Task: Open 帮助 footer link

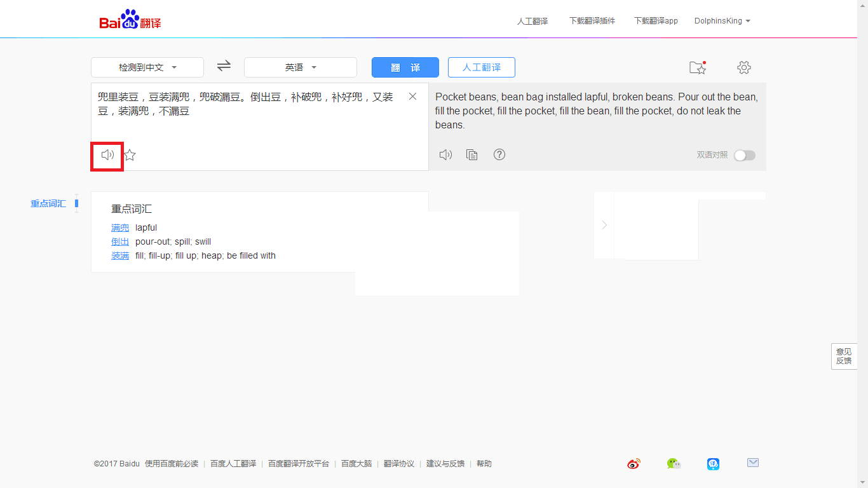Action: [x=484, y=464]
